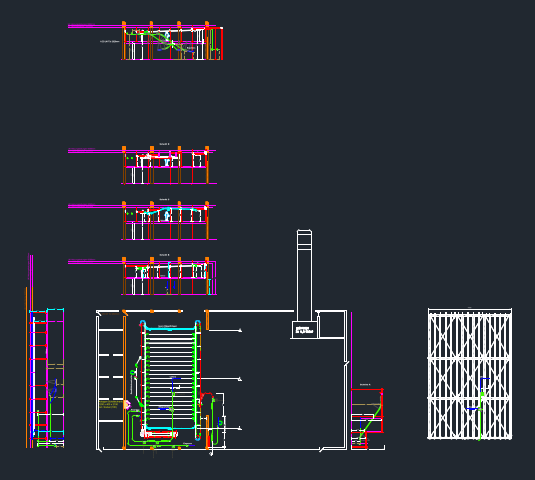Select the white lattice grid drawing on the right
This screenshot has width=535, height=480.
click(x=470, y=374)
